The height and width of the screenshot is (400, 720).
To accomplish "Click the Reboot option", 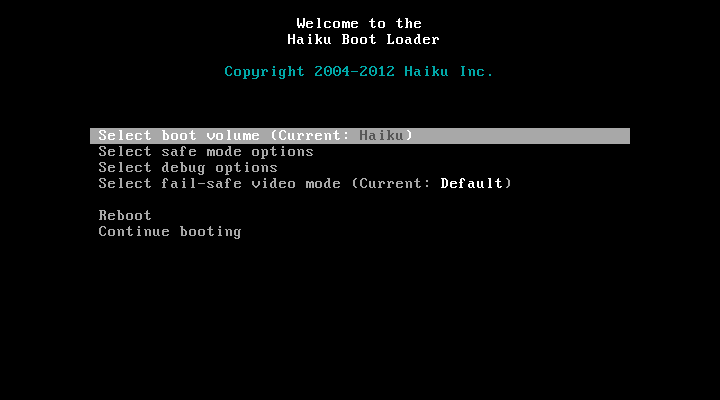I will coord(125,215).
